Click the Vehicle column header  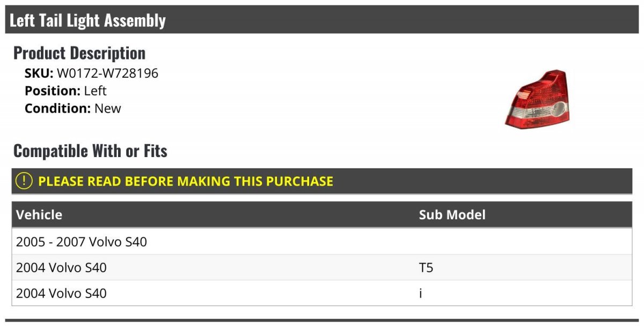click(x=39, y=215)
